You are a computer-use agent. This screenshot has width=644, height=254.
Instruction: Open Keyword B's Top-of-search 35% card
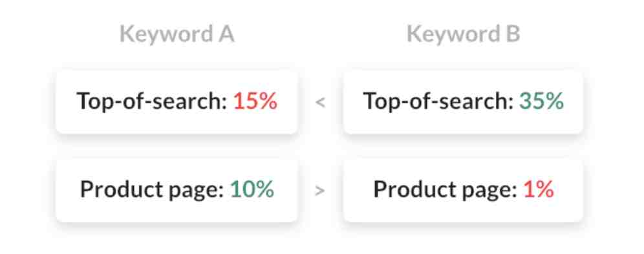click(464, 101)
